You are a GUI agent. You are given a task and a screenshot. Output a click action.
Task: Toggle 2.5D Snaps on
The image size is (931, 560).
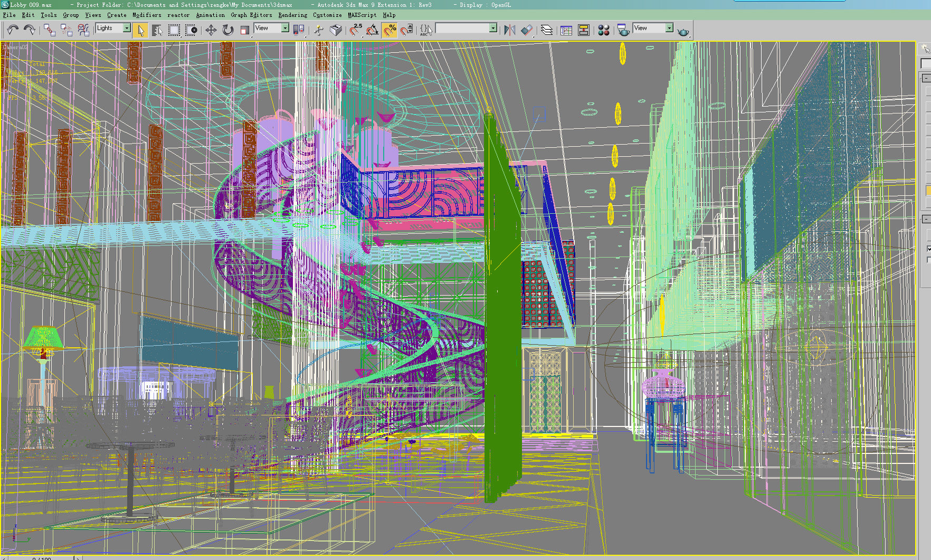[357, 30]
